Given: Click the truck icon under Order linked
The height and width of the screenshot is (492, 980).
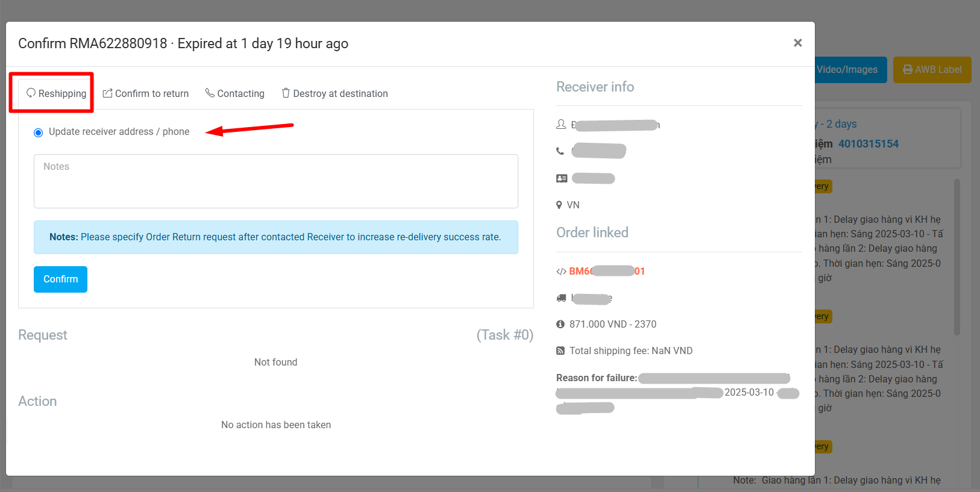Looking at the screenshot, I should coord(561,298).
